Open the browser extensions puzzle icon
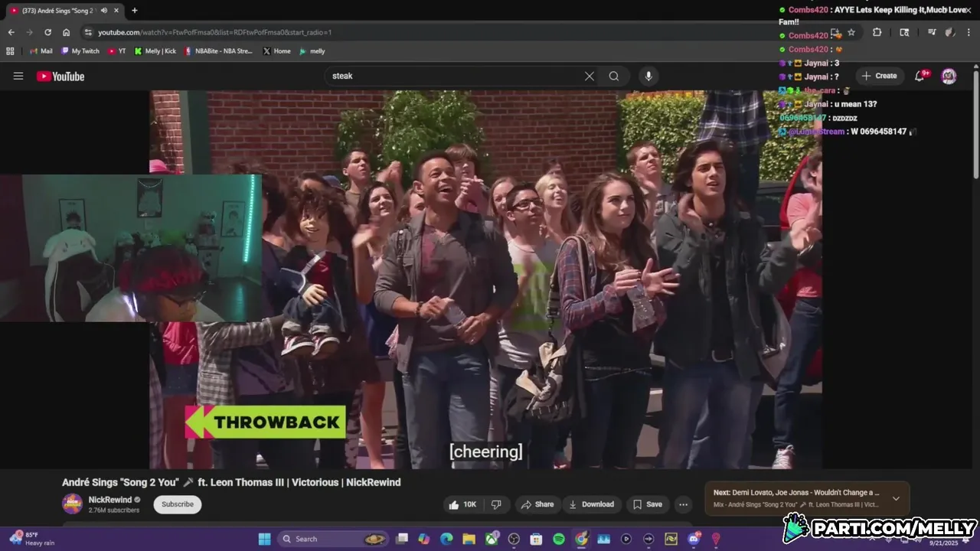 point(877,32)
